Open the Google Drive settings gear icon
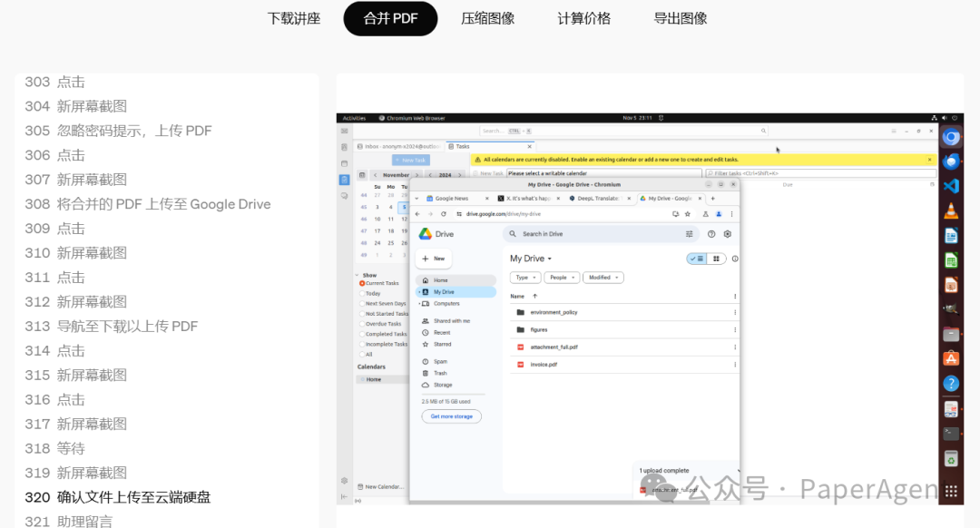 727,234
